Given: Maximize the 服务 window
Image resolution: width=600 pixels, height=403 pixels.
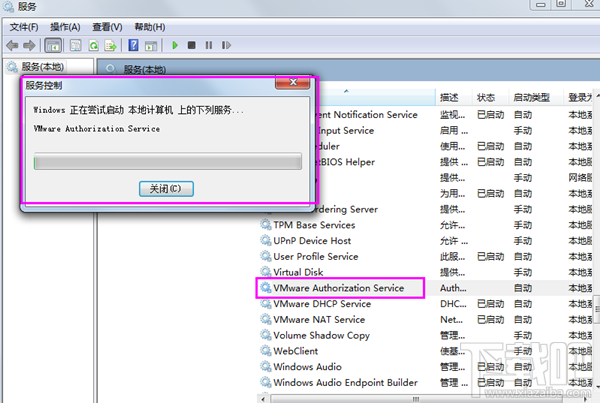Looking at the screenshot, I should pyautogui.click(x=561, y=4).
